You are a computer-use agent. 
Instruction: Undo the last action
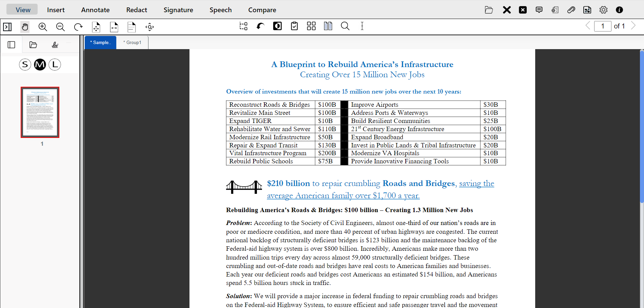[x=260, y=26]
